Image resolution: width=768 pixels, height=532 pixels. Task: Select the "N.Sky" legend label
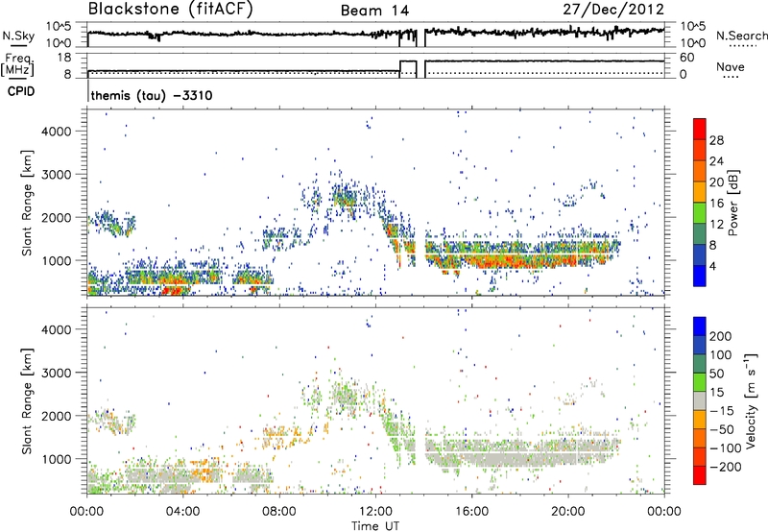coord(18,36)
